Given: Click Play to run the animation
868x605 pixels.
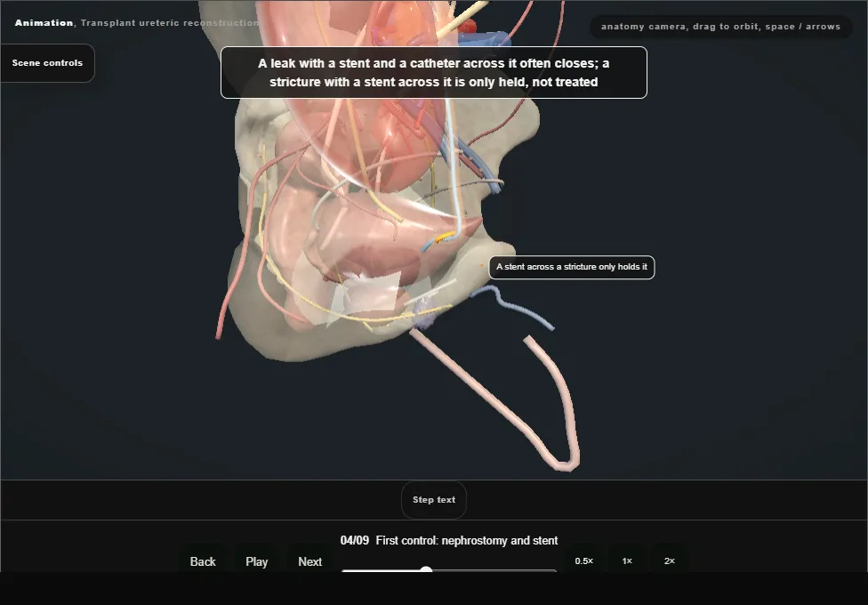Looking at the screenshot, I should pyautogui.click(x=257, y=561).
